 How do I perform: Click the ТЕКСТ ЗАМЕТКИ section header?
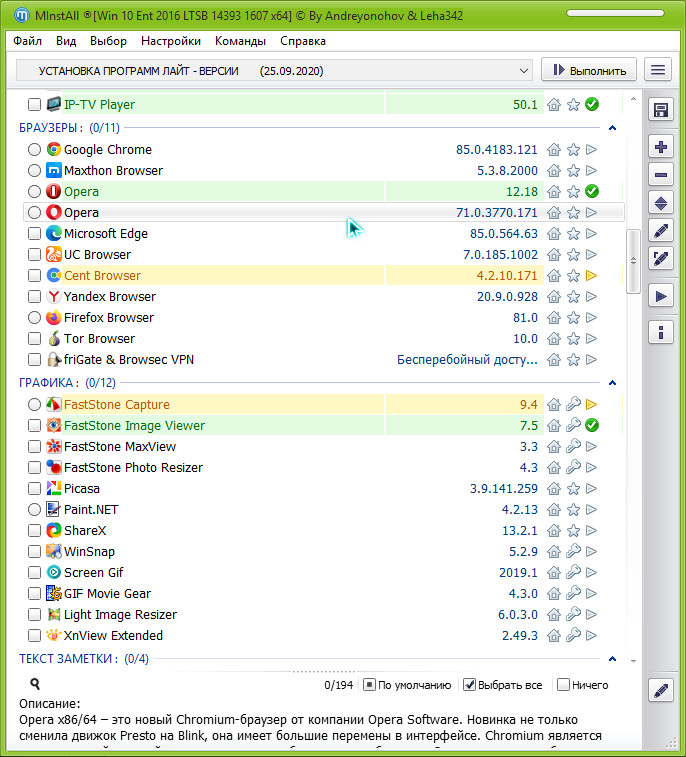pyautogui.click(x=84, y=659)
